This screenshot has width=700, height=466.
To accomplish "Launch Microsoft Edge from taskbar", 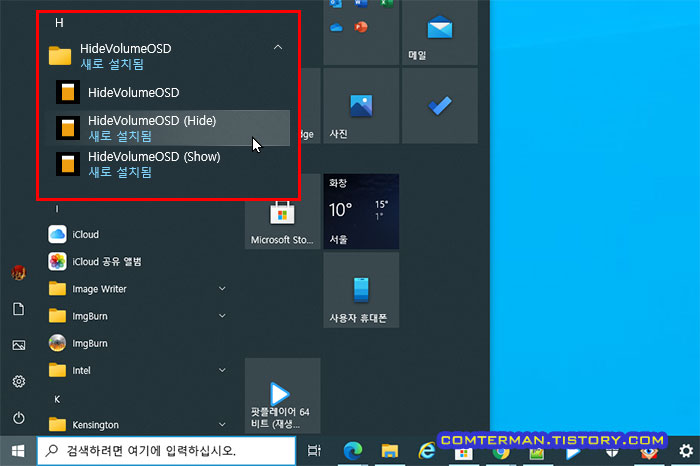I will click(x=353, y=451).
